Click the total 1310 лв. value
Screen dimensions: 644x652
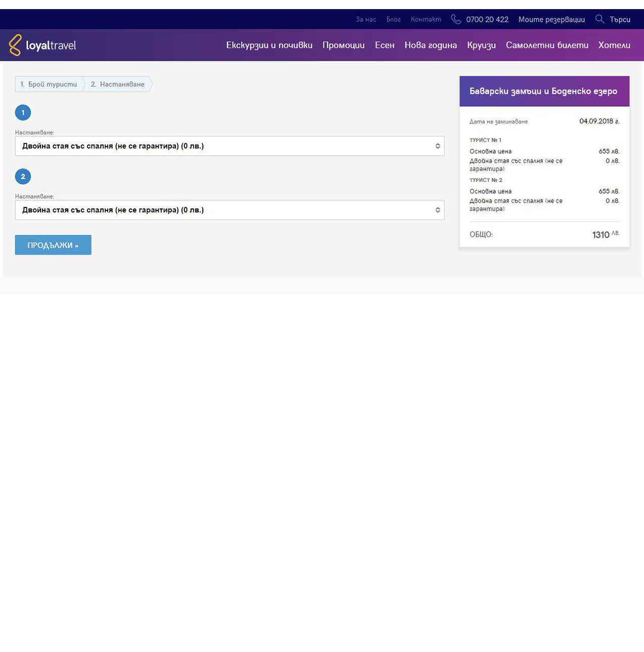[x=606, y=234]
